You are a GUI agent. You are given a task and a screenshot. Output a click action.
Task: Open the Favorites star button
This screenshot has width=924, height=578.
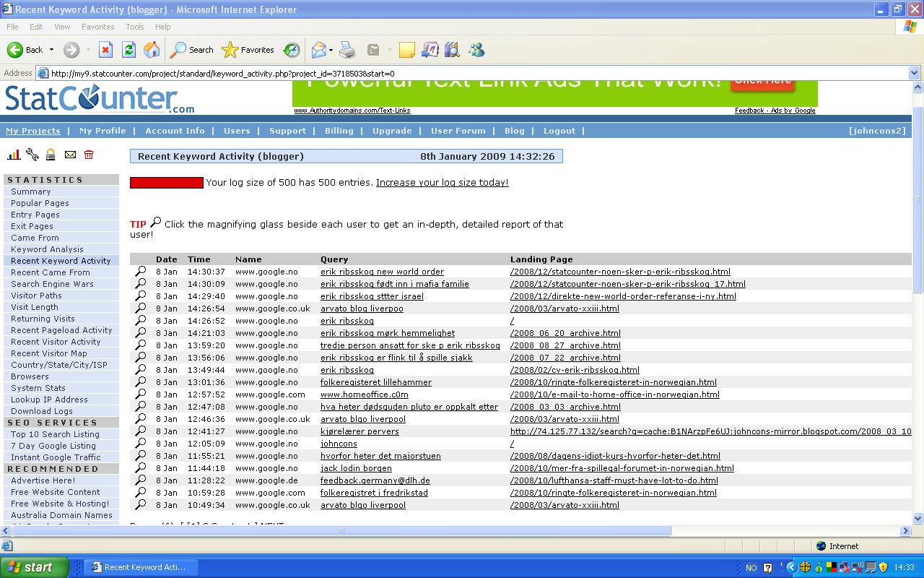tap(248, 50)
